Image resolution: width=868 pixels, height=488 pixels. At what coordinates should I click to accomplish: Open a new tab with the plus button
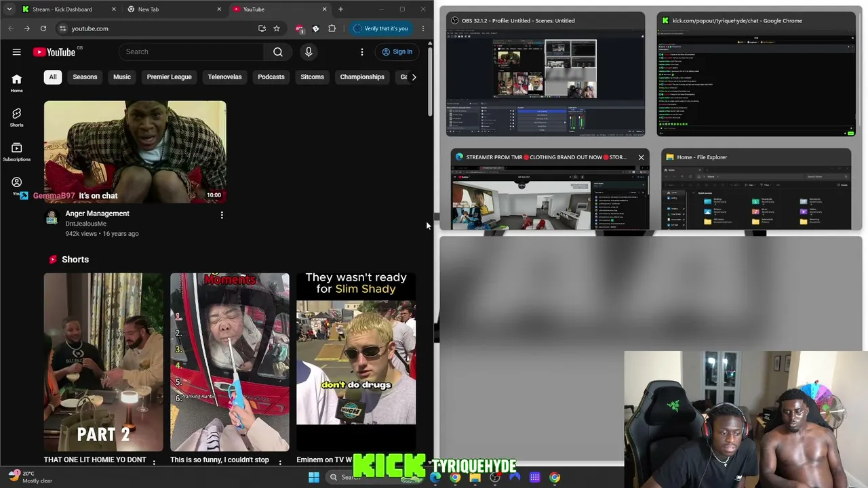pos(340,9)
